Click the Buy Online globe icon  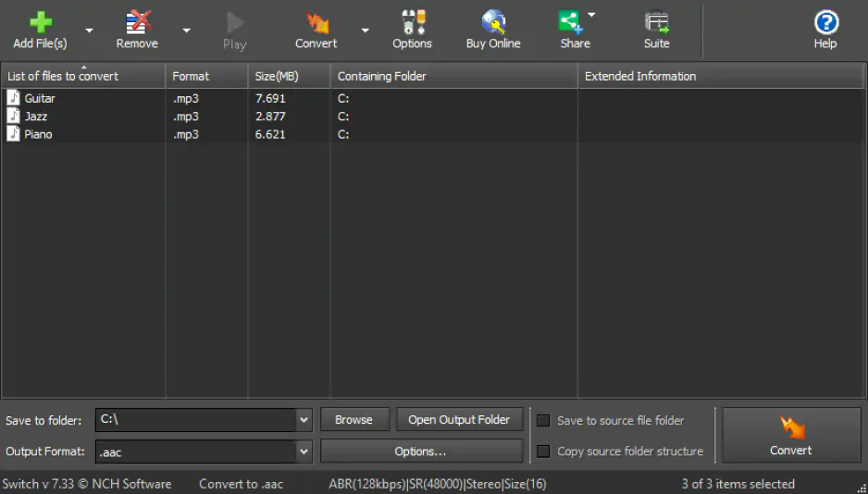coord(493,23)
